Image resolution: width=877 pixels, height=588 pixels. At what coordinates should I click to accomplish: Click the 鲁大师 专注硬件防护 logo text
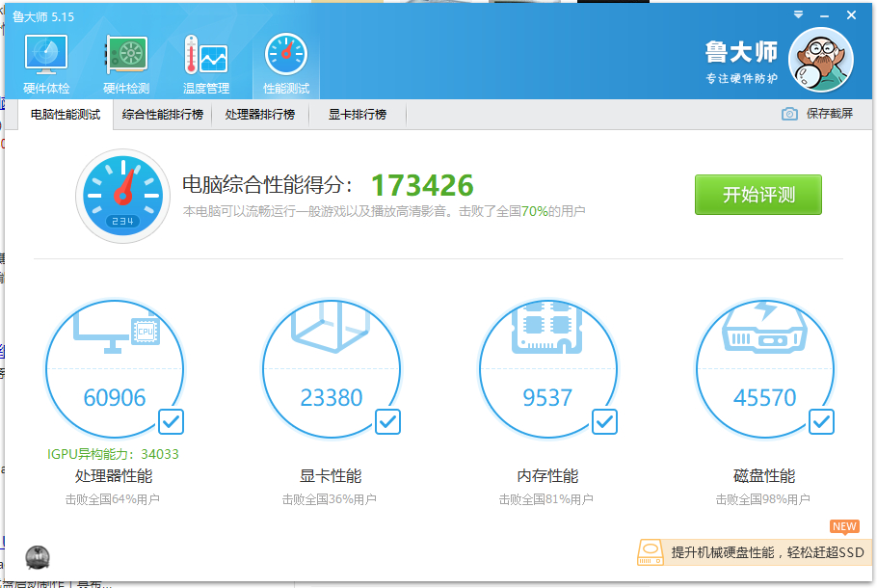741,62
